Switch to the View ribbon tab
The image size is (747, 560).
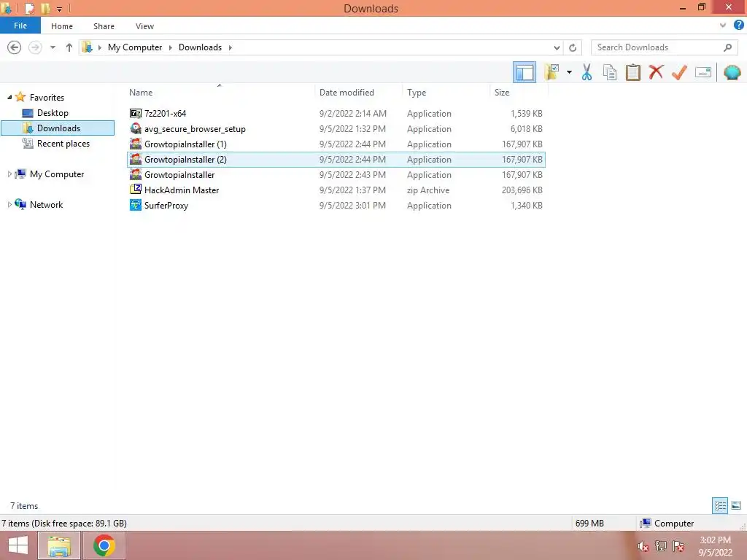145,26
